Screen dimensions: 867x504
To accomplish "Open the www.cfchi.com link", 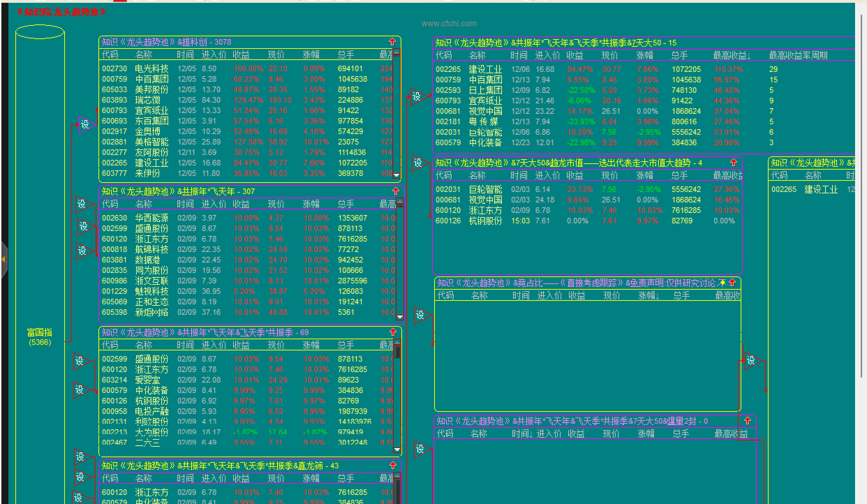I will (449, 23).
